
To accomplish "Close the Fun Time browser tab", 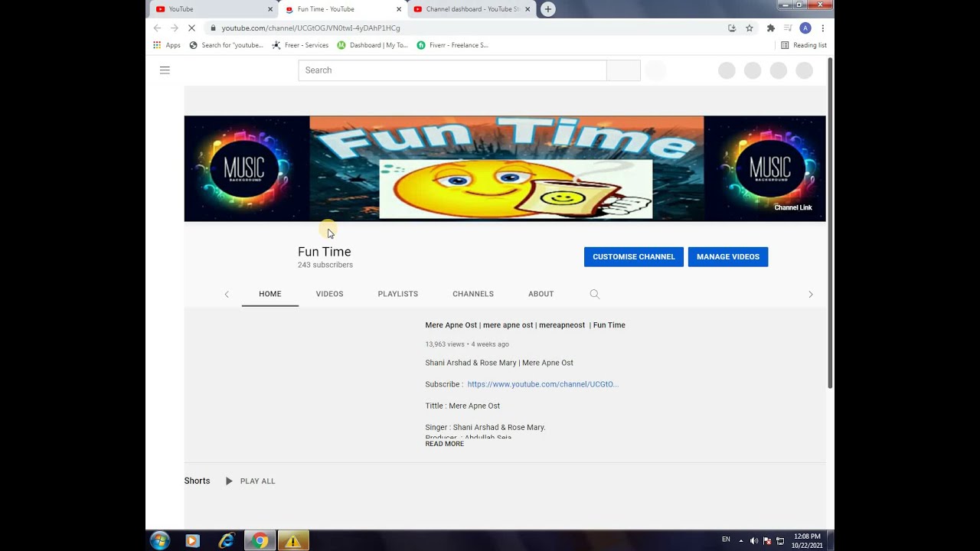I will pos(399,9).
